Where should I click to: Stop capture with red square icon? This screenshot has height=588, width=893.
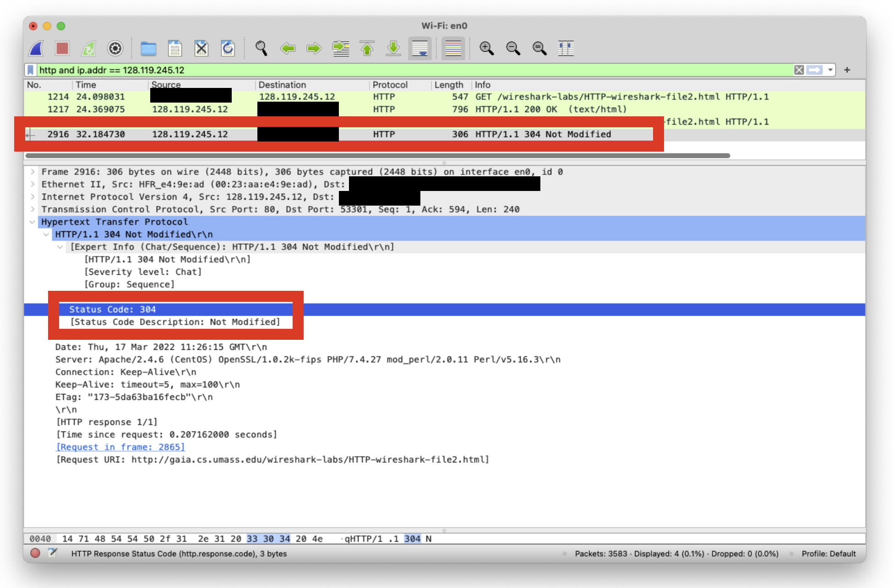[x=62, y=48]
